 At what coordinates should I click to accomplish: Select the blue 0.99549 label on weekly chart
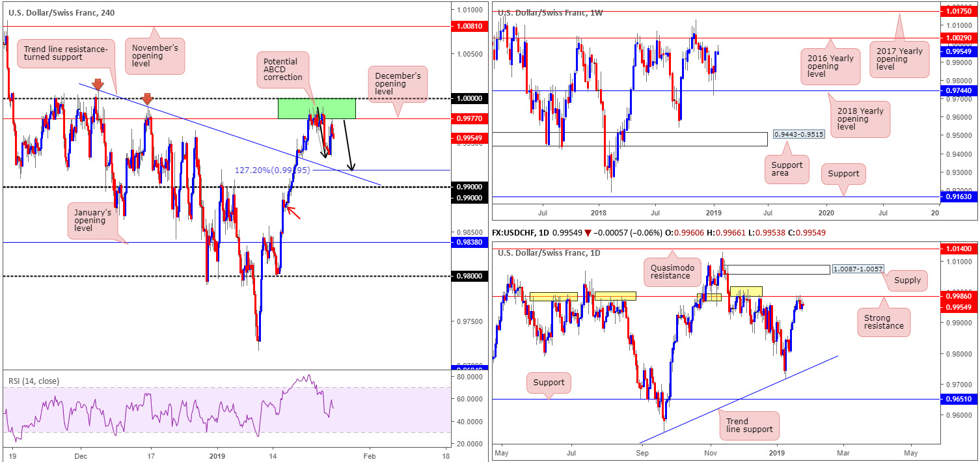[960, 52]
